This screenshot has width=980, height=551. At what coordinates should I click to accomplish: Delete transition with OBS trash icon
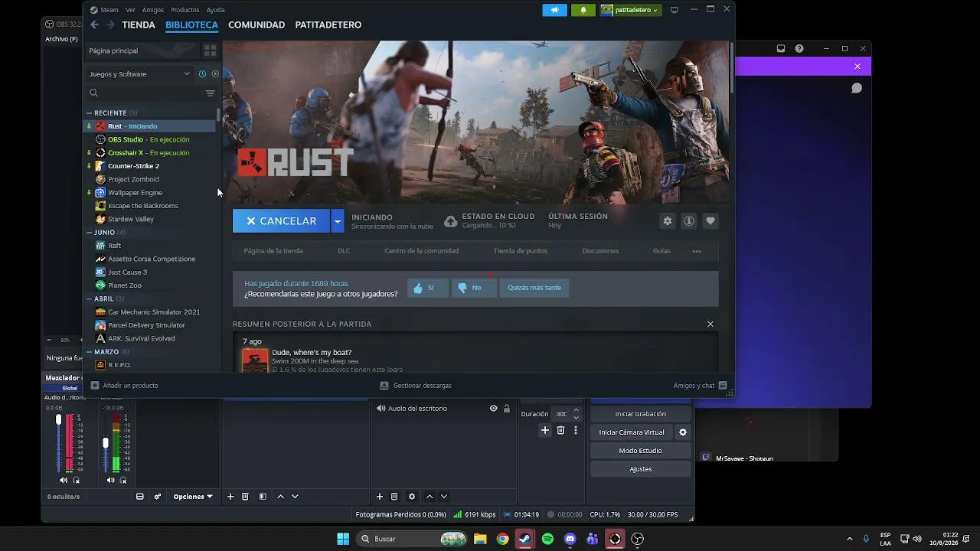(x=560, y=431)
